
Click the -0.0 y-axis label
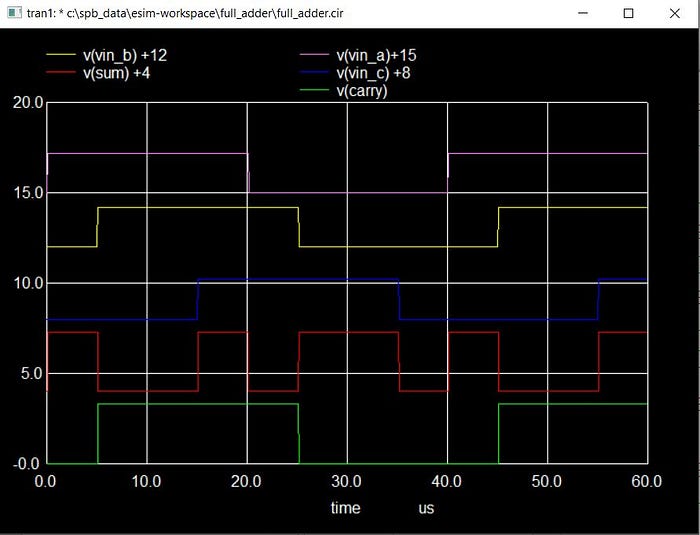(27, 464)
